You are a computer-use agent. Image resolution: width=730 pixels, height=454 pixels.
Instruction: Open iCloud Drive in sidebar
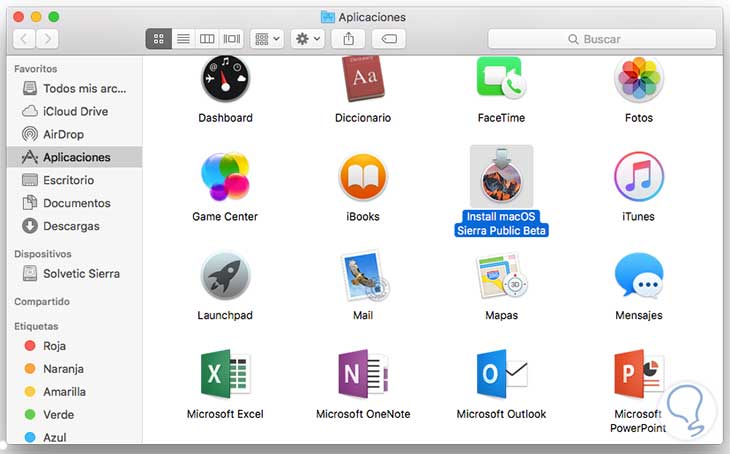(74, 111)
